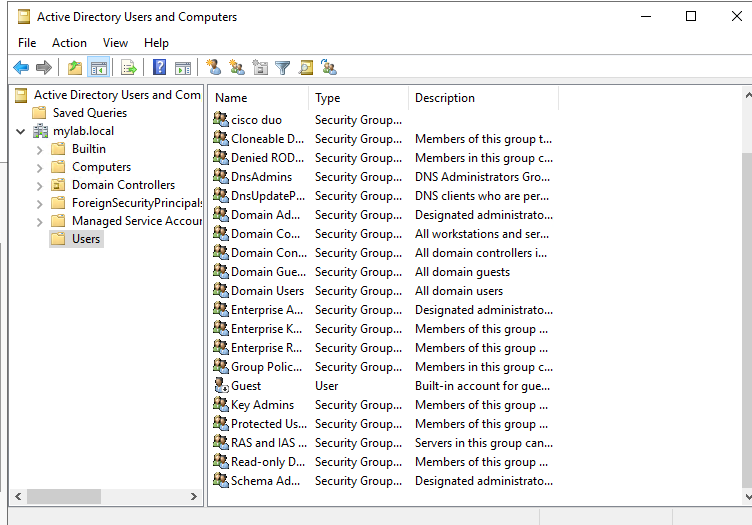Create a new group with toolbar icon
Viewport: 752px width, 525px height.
click(237, 67)
